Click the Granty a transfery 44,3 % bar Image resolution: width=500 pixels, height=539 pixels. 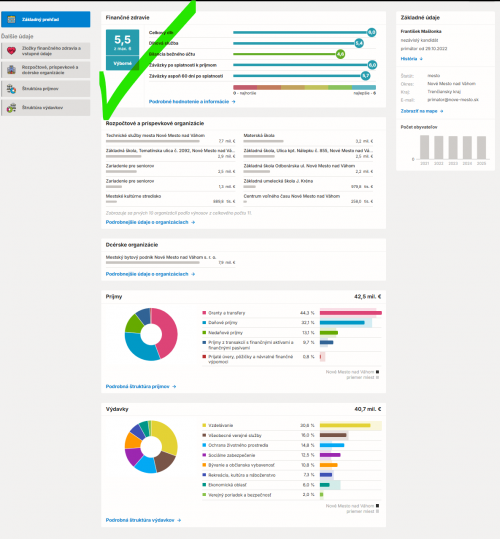[351, 313]
